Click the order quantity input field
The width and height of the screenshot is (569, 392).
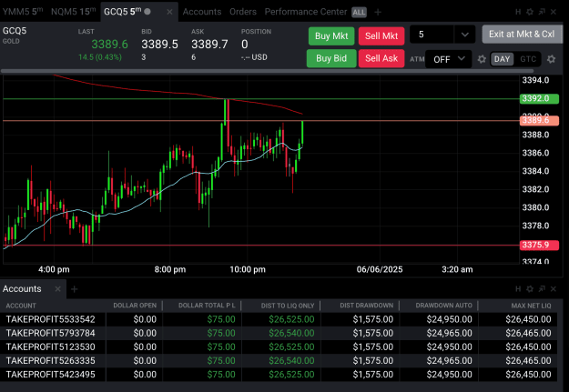coord(432,35)
